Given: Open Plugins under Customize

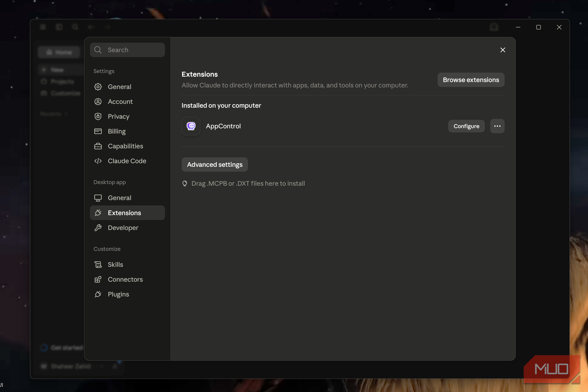Looking at the screenshot, I should [x=127, y=294].
